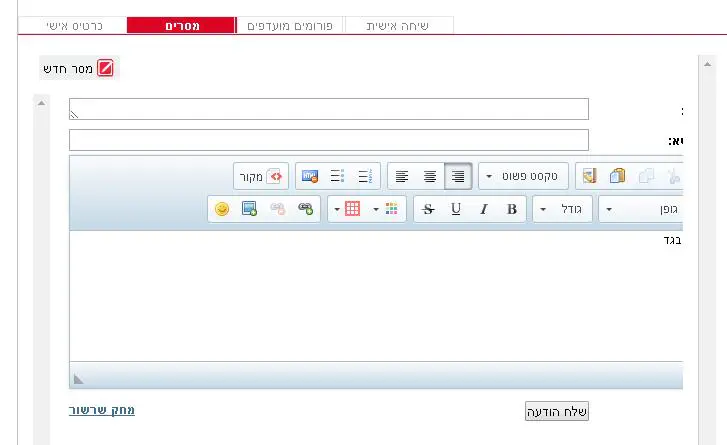This screenshot has width=727, height=445.
Task: Click the שלח הודעה send button
Action: 557,411
